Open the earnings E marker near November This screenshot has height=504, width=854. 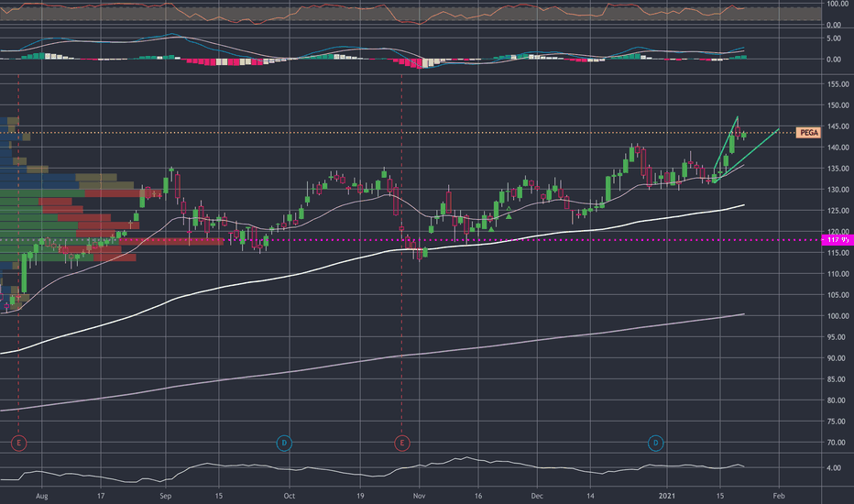(402, 443)
